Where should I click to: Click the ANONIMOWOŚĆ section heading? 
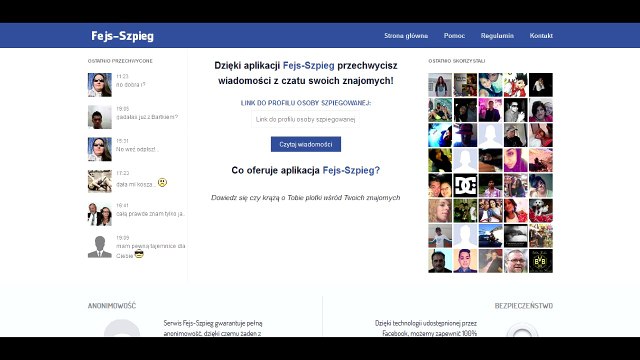[112, 306]
